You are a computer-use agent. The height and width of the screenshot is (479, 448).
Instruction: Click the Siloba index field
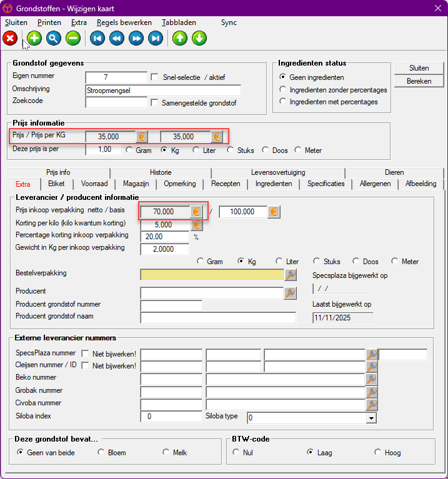[171, 417]
